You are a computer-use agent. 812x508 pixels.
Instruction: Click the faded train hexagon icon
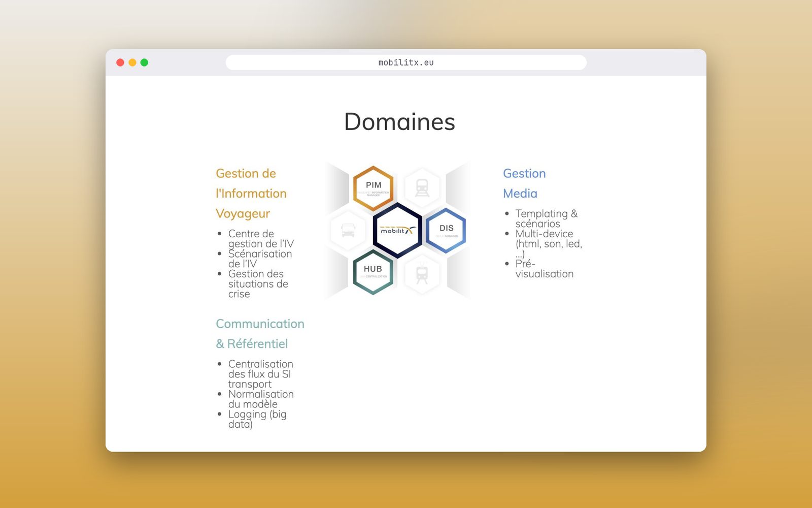click(422, 188)
